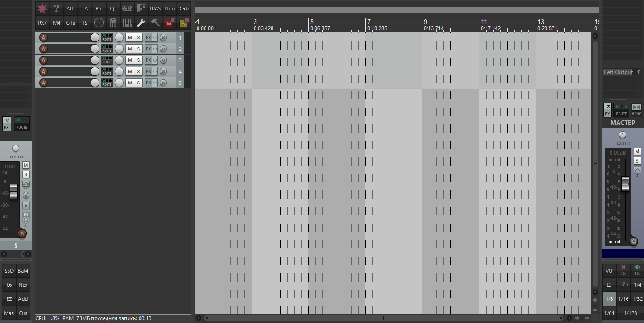Screen dimensions: 644x323
Task: Open the tape reel toolbar icon
Action: 127,8
